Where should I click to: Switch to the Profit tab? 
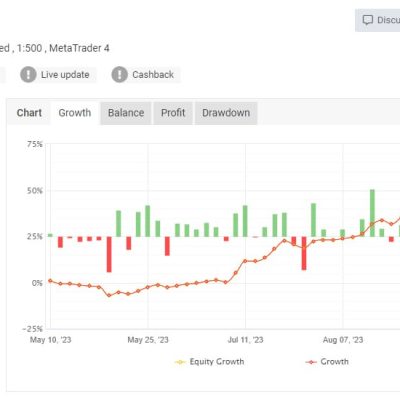pyautogui.click(x=173, y=113)
